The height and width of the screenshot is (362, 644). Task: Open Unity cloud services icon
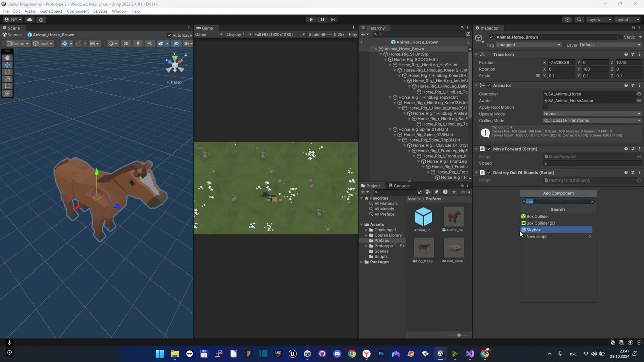point(29,20)
